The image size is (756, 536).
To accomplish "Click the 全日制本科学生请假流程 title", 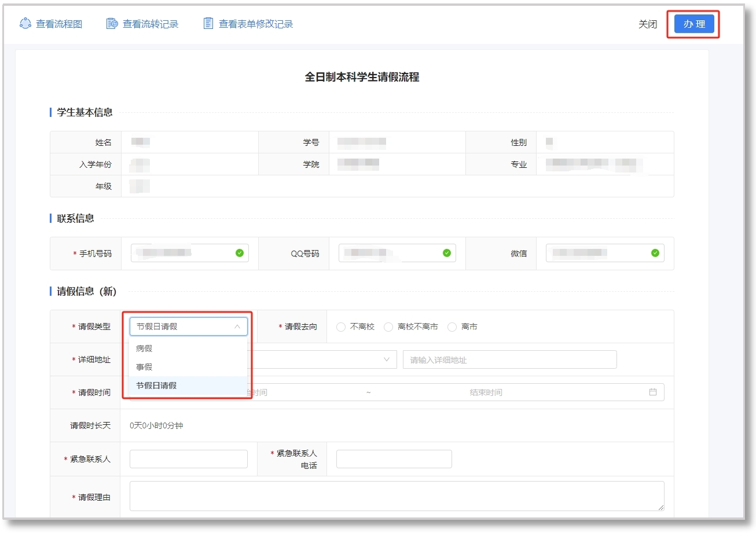I will tap(362, 77).
